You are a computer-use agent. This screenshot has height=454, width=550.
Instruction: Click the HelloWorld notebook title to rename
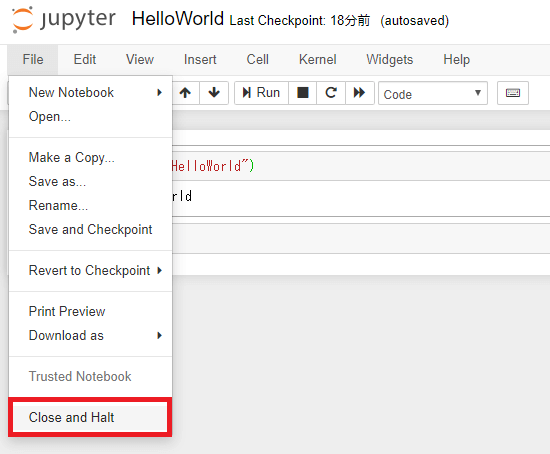click(177, 19)
